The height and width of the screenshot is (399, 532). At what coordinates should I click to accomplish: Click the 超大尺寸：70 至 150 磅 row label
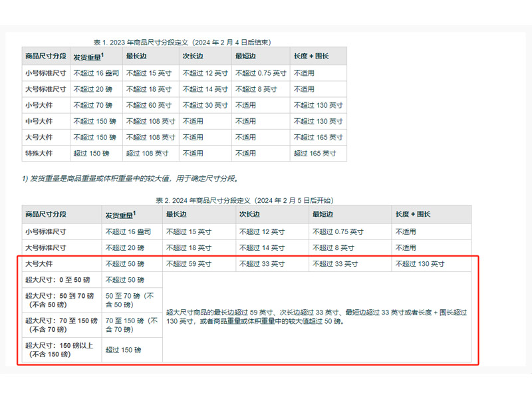click(59, 325)
